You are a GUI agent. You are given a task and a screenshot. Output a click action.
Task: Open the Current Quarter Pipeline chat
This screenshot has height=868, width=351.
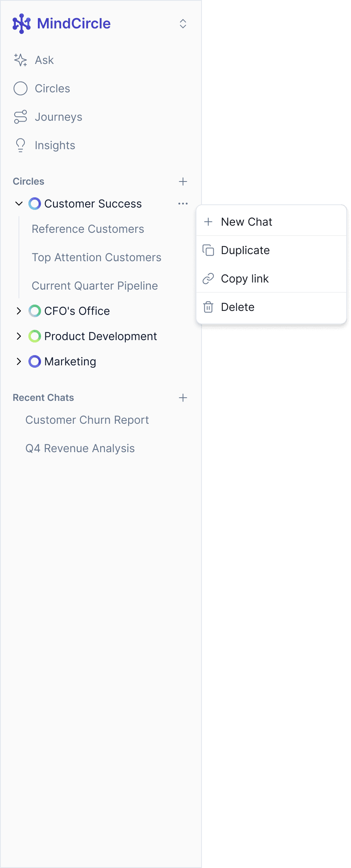(95, 286)
